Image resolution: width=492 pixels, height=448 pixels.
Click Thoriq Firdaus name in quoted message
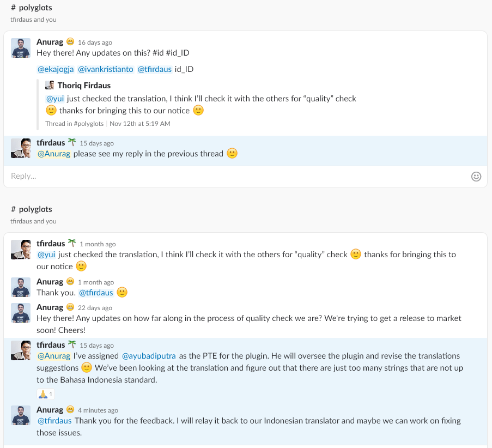click(x=84, y=85)
